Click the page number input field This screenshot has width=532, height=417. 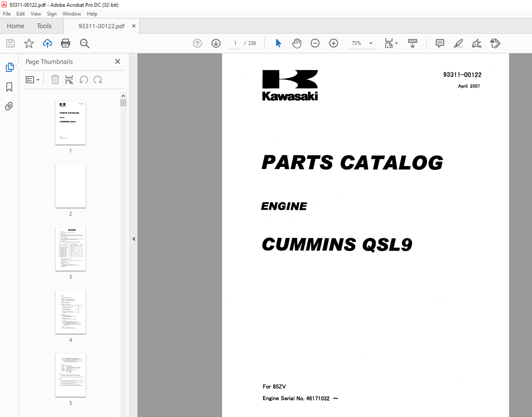(235, 43)
